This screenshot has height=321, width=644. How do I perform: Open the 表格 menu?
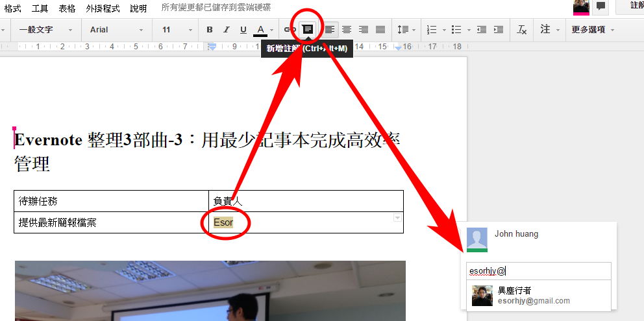click(x=67, y=8)
